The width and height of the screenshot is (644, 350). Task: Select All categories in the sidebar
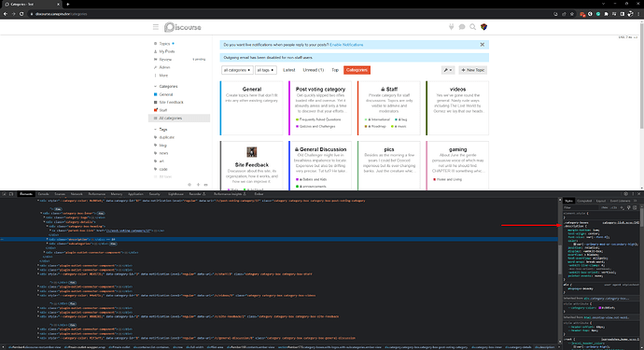click(x=179, y=119)
